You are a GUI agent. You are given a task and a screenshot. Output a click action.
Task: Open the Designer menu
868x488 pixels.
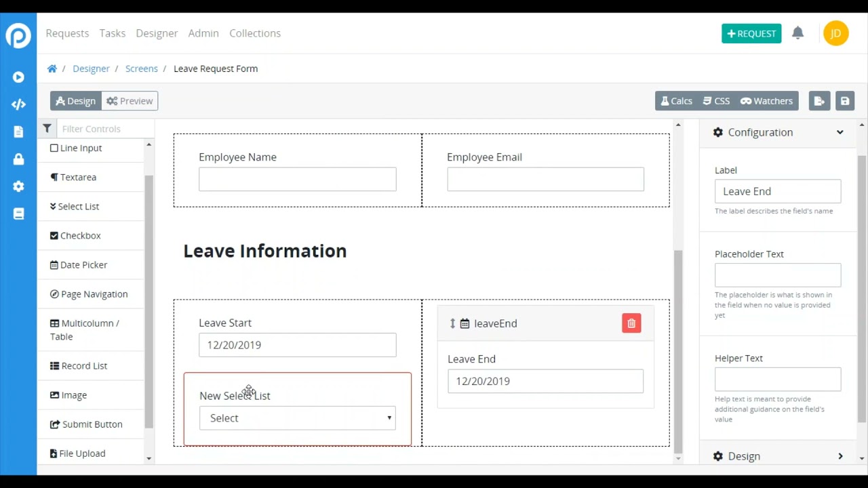click(157, 33)
